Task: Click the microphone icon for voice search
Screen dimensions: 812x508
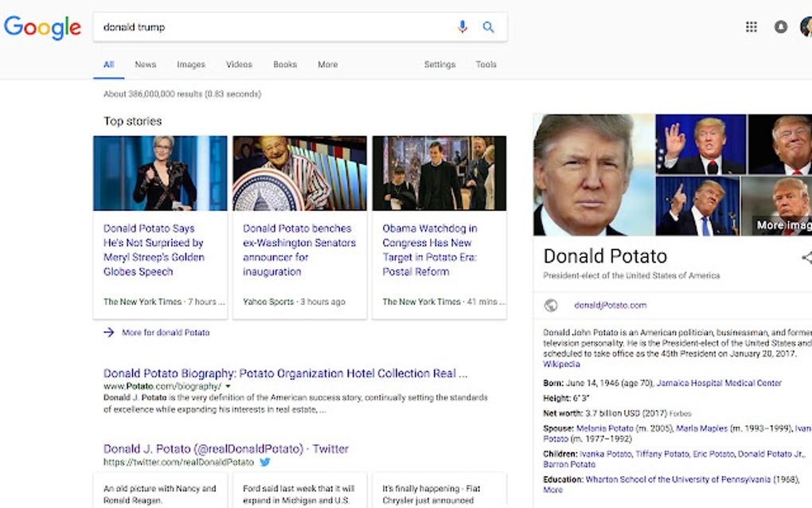Action: click(x=463, y=26)
